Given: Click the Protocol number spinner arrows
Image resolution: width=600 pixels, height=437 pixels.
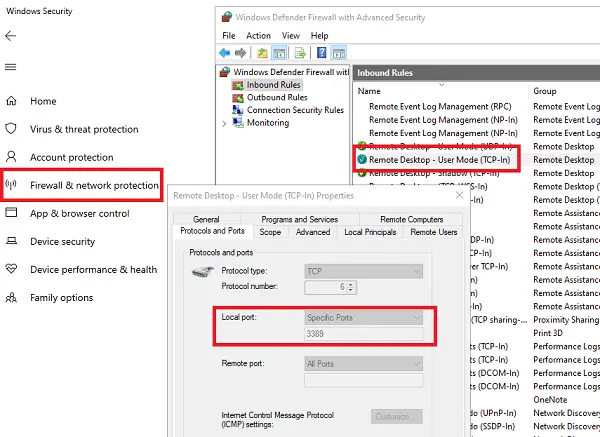Looking at the screenshot, I should point(351,287).
